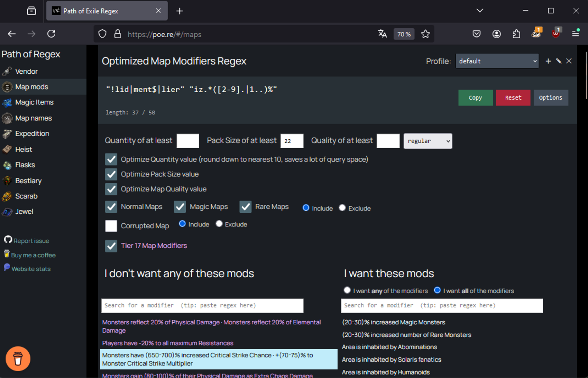Click the Jewel sidebar icon

(7, 212)
